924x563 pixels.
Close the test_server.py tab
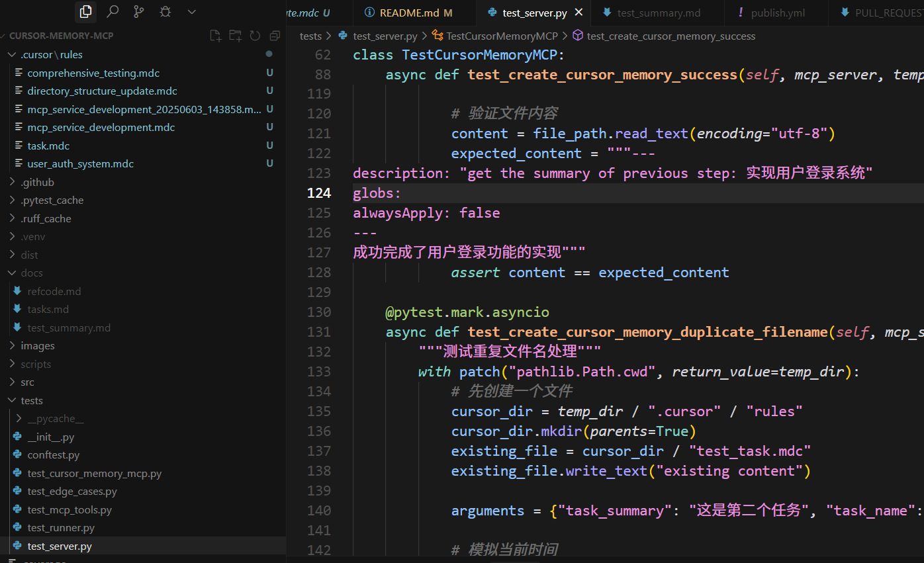tap(579, 13)
